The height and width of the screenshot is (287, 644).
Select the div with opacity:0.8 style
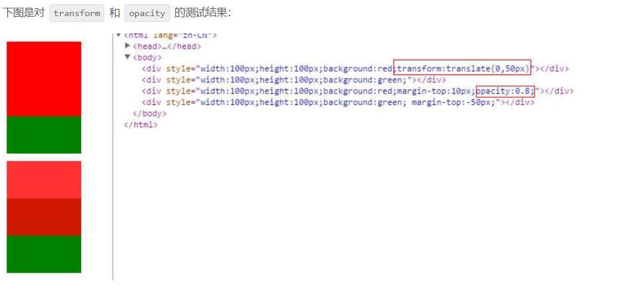click(357, 91)
